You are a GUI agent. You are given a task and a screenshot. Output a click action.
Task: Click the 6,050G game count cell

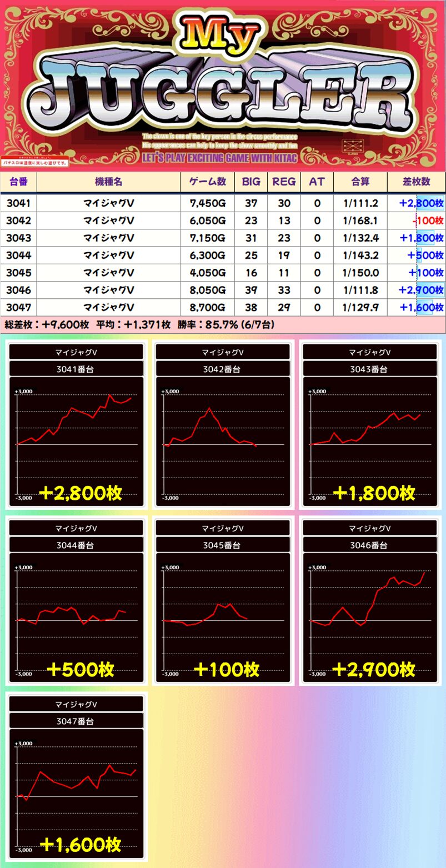208,220
